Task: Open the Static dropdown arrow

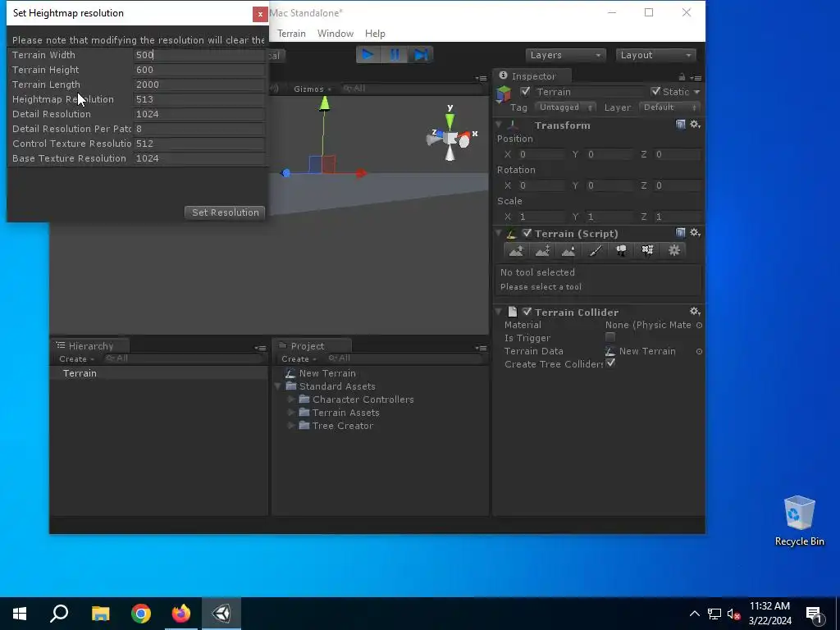Action: click(696, 92)
